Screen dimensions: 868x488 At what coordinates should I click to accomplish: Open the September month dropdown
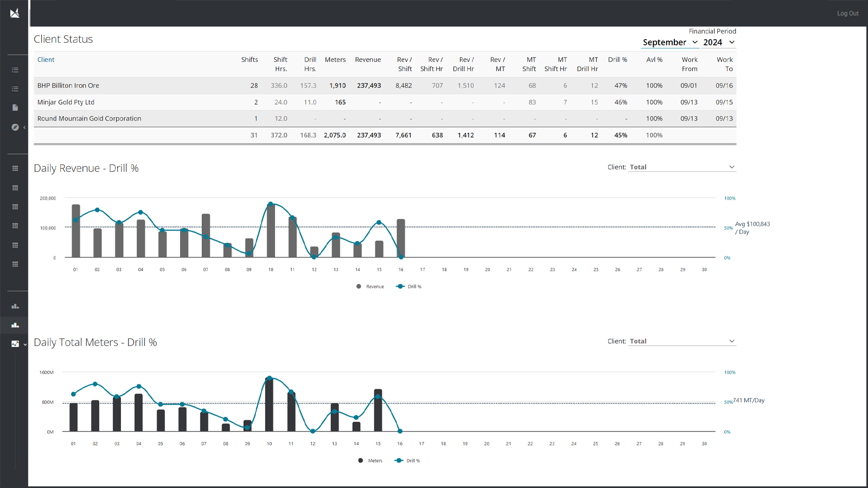669,42
